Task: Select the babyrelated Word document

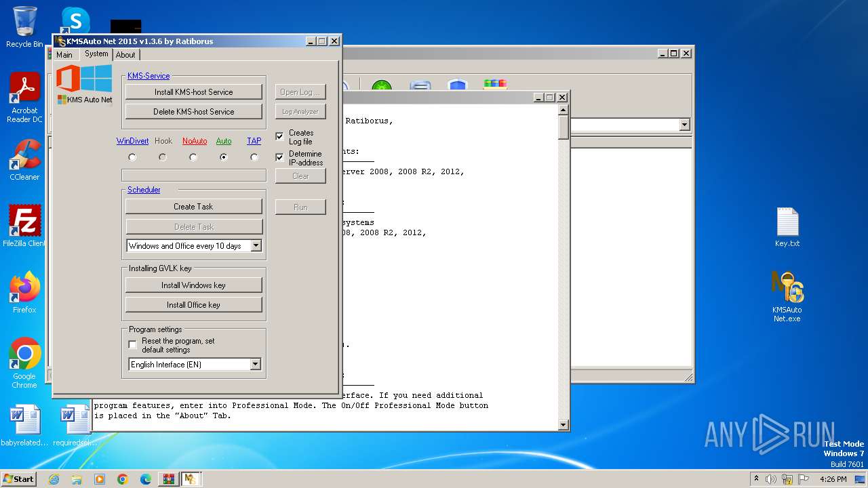Action: tap(24, 426)
